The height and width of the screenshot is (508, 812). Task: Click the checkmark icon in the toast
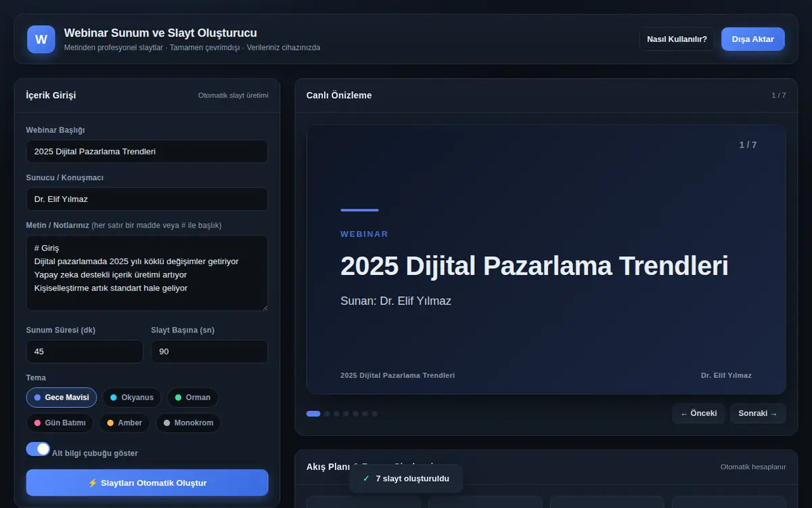[x=366, y=479]
